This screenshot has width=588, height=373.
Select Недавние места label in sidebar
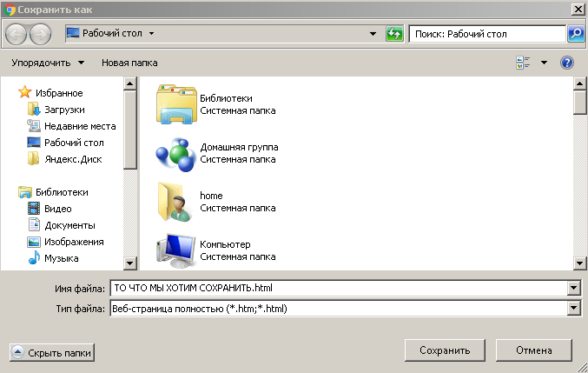tap(80, 126)
